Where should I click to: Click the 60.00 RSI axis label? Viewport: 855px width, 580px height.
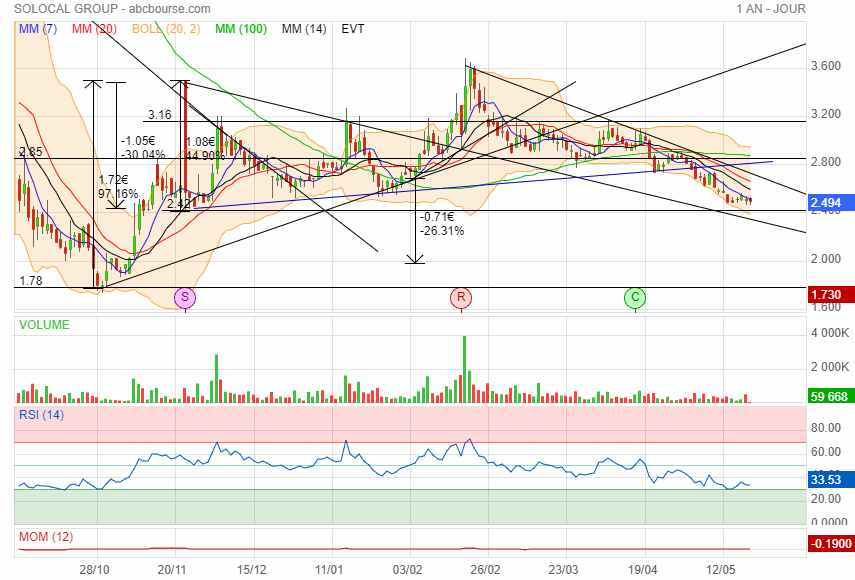(826, 451)
